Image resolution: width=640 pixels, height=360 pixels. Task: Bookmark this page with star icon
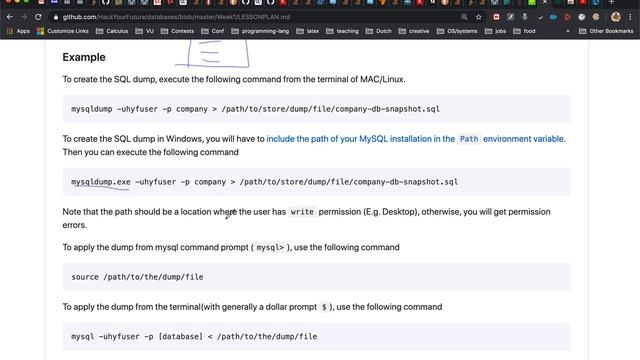pyautogui.click(x=478, y=17)
